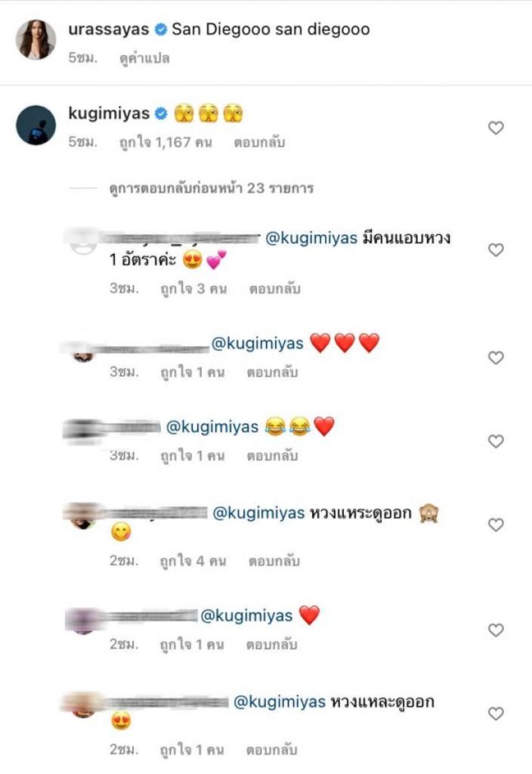Viewport: 532px width, 774px height.
Task: Like kugimiyas' comment with the heart icon
Action: click(496, 128)
